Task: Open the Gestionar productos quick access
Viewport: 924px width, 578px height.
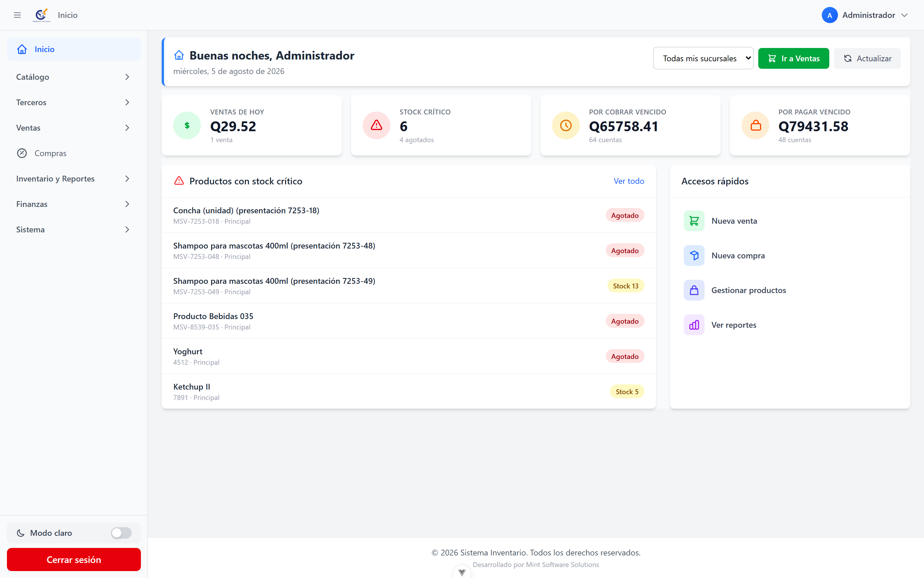Action: coord(790,290)
